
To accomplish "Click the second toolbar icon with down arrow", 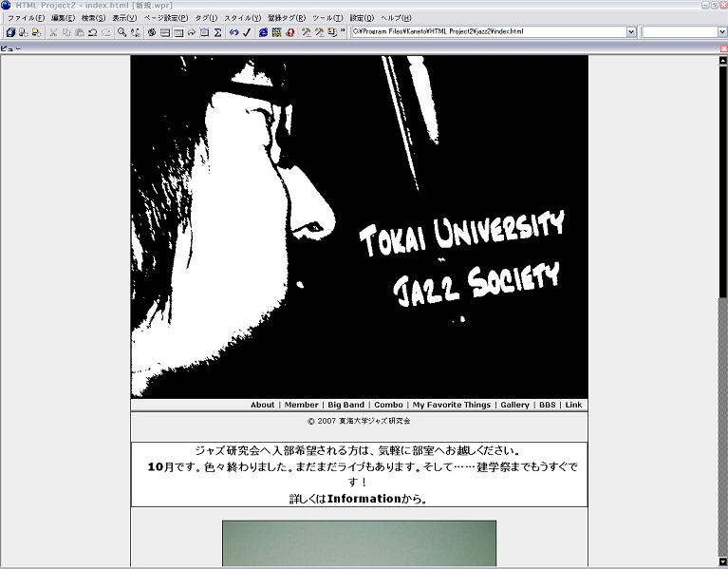I will click(23, 32).
